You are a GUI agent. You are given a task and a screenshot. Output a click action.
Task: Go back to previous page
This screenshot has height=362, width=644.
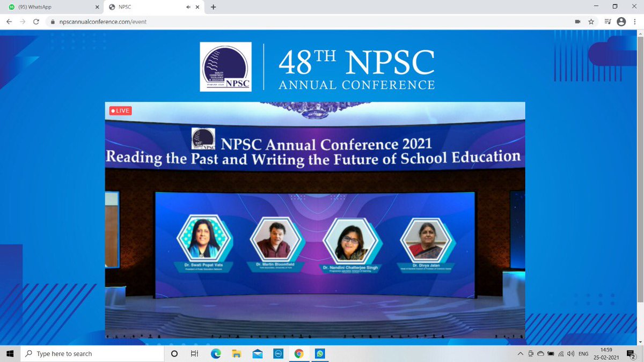click(9, 22)
